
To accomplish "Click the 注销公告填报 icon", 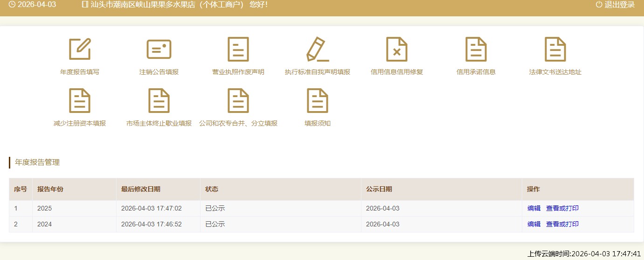I will pyautogui.click(x=159, y=49).
